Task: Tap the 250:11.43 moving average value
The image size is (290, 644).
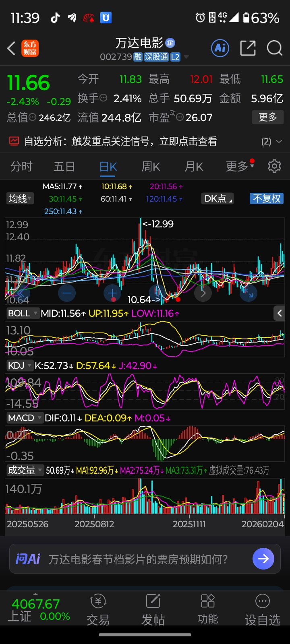Action: pyautogui.click(x=63, y=211)
